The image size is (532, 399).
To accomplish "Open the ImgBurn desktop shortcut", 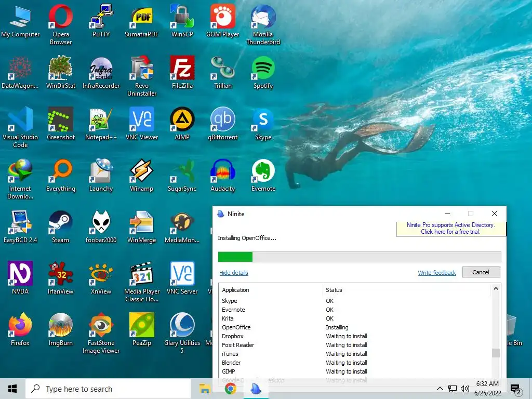I will click(60, 329).
